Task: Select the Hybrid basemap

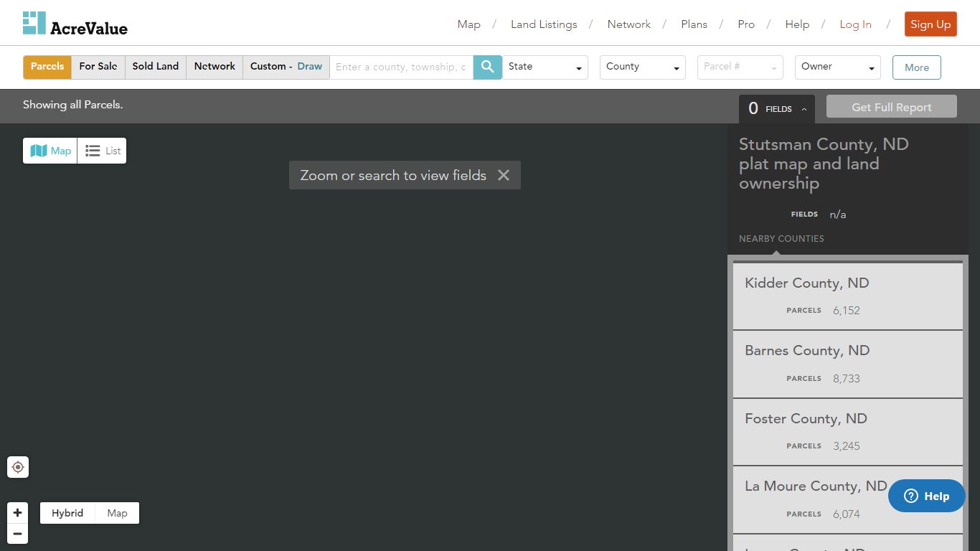Action: click(x=67, y=513)
